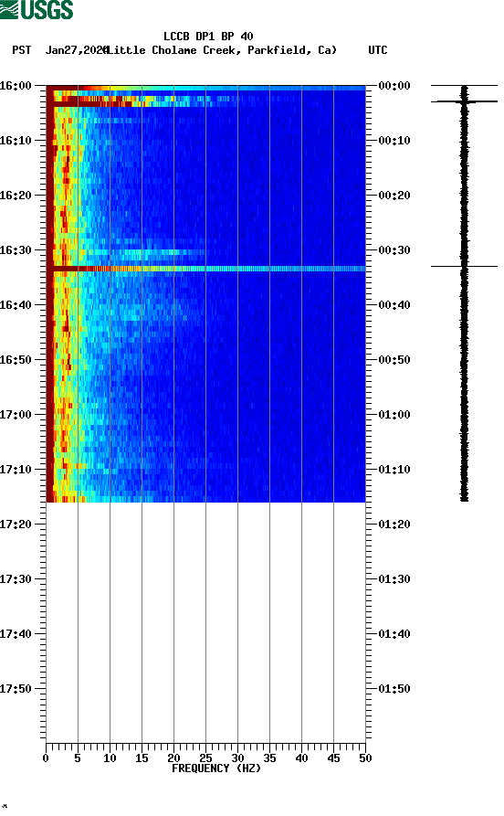Click the '16:00' PST time label
504x816 pixels.
pyautogui.click(x=16, y=85)
